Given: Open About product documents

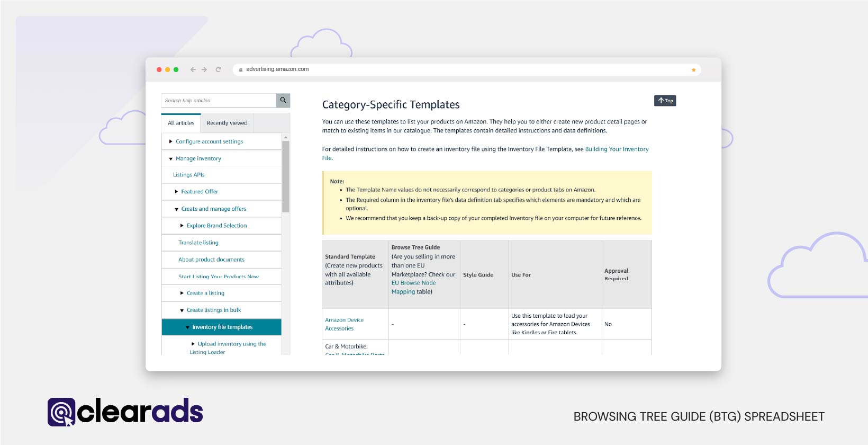Looking at the screenshot, I should (x=211, y=260).
